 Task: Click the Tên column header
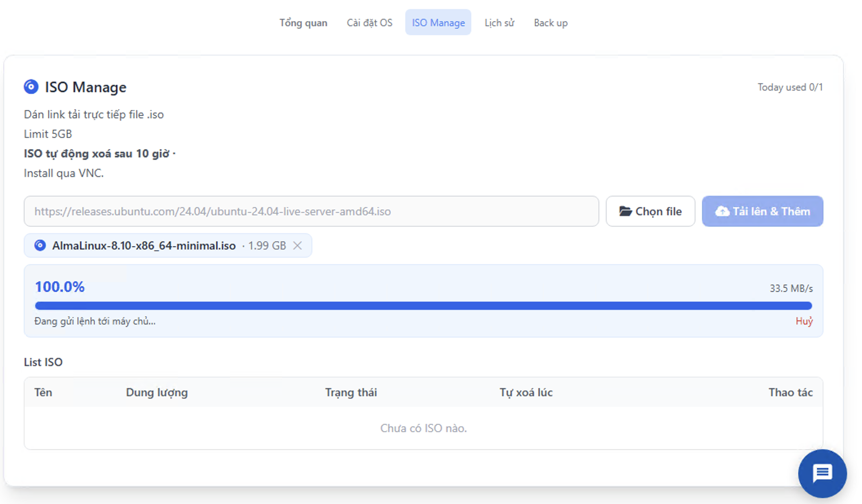click(43, 392)
